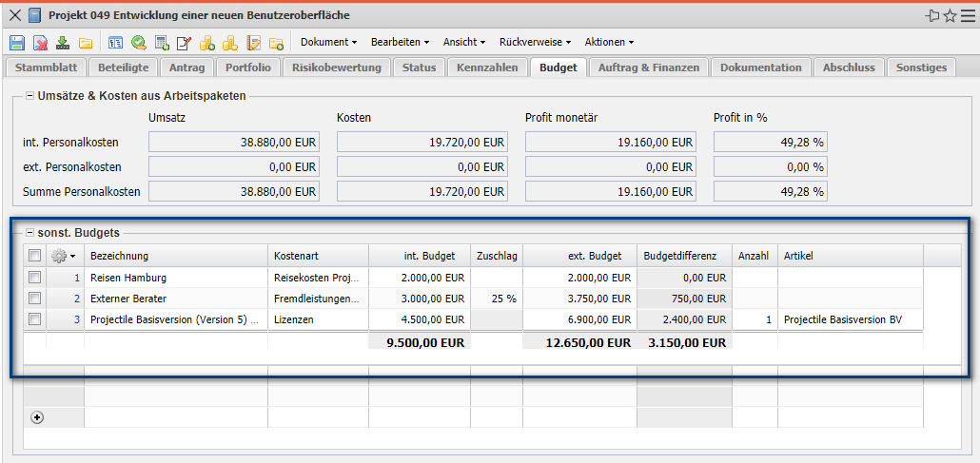Image resolution: width=980 pixels, height=463 pixels.
Task: Click the plus icon to add budget row
Action: [x=37, y=417]
